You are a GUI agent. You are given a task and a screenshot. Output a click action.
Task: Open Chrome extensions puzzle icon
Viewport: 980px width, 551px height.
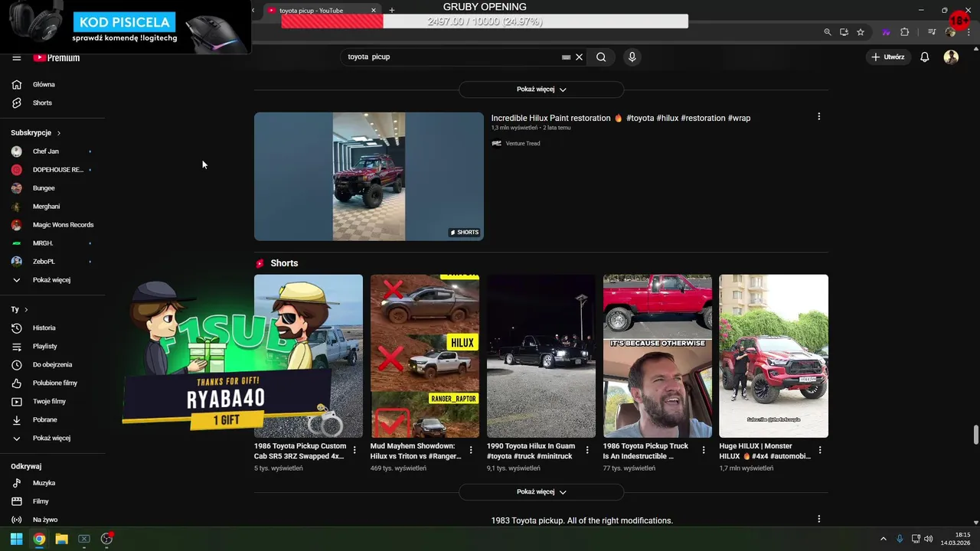(x=905, y=32)
